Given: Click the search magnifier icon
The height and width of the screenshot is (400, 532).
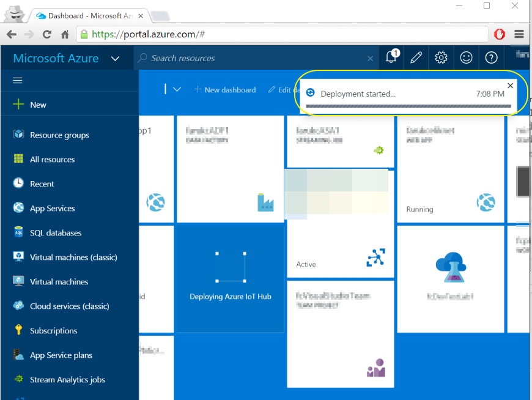Looking at the screenshot, I should 142,57.
